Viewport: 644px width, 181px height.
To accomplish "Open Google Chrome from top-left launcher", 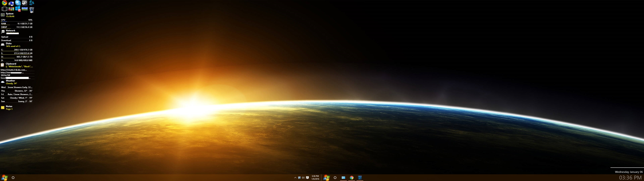I will coord(4,3).
